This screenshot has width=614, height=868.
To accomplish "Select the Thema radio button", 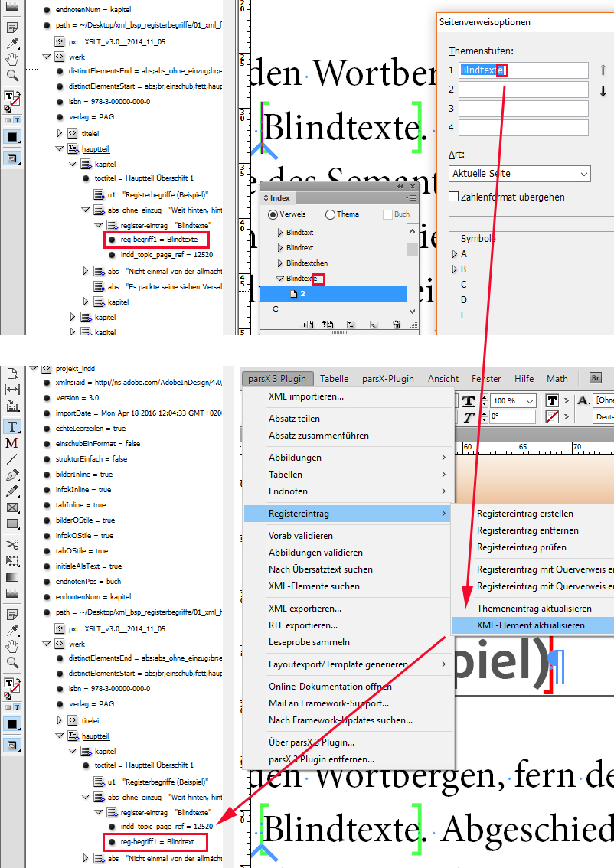I will [x=331, y=215].
